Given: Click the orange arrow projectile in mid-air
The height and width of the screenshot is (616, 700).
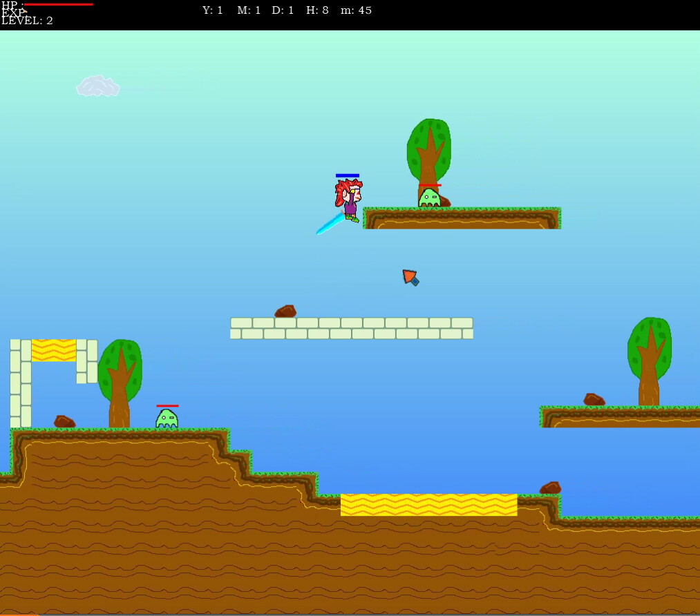Looking at the screenshot, I should [410, 277].
